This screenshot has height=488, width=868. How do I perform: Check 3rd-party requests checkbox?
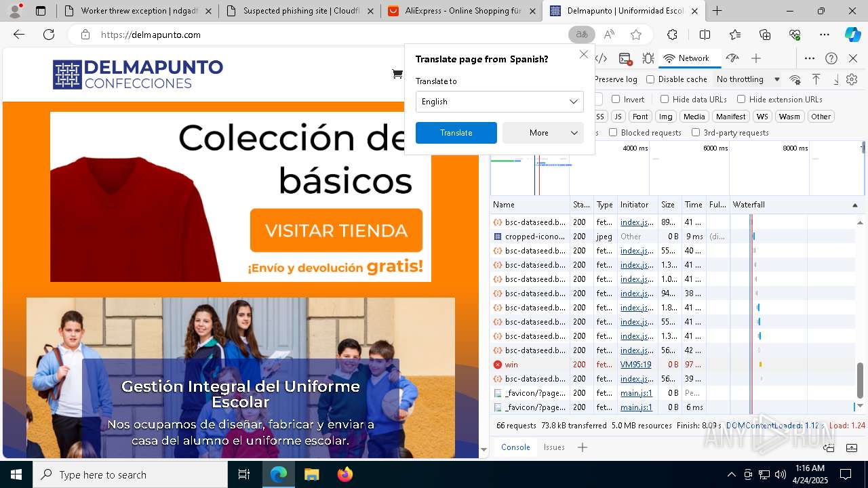pyautogui.click(x=696, y=133)
